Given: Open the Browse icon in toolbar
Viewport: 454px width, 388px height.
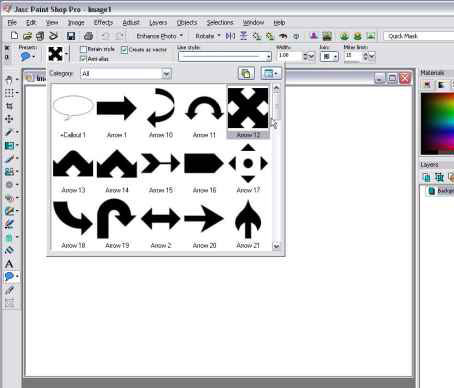Looking at the screenshot, I should (40, 36).
